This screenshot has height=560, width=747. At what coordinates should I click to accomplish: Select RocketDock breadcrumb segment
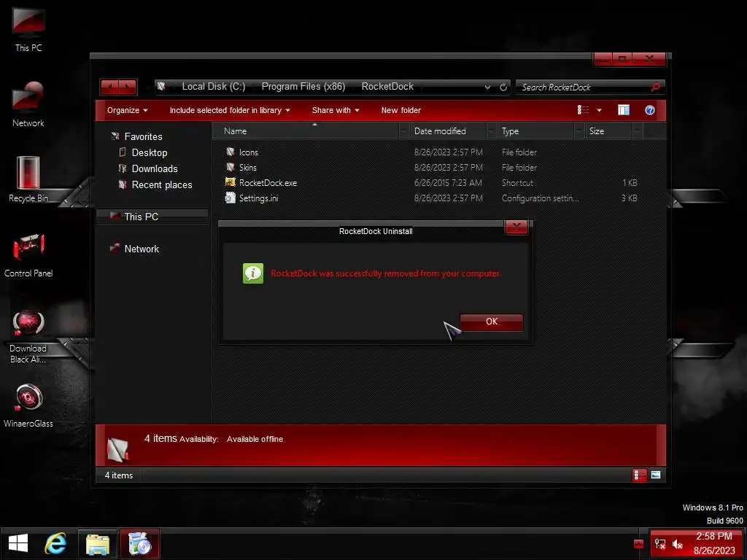[387, 87]
